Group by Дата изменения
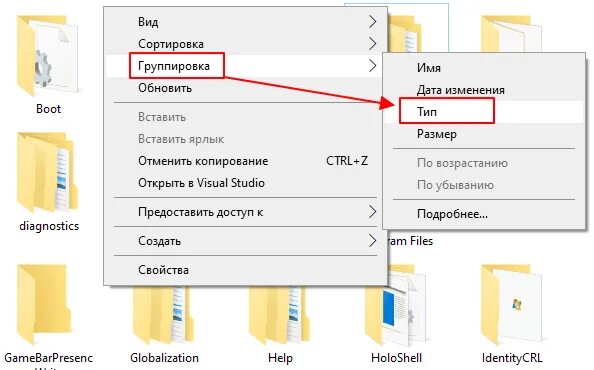594x370 pixels. [x=461, y=90]
